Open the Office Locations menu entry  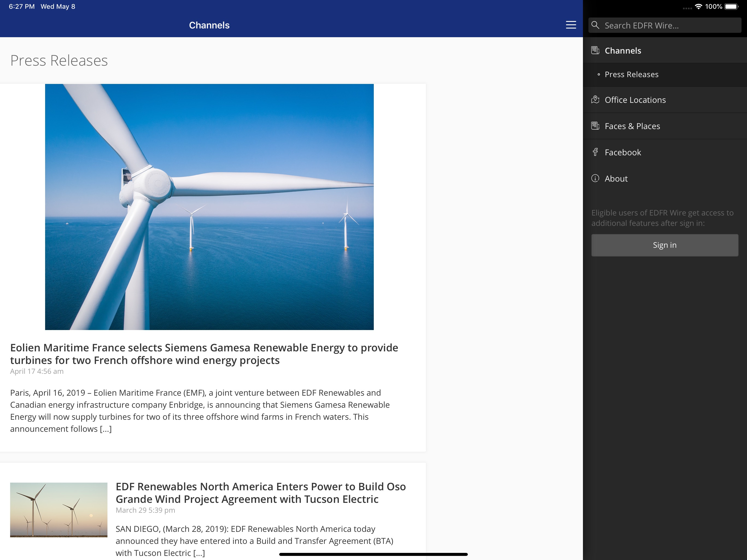click(665, 100)
